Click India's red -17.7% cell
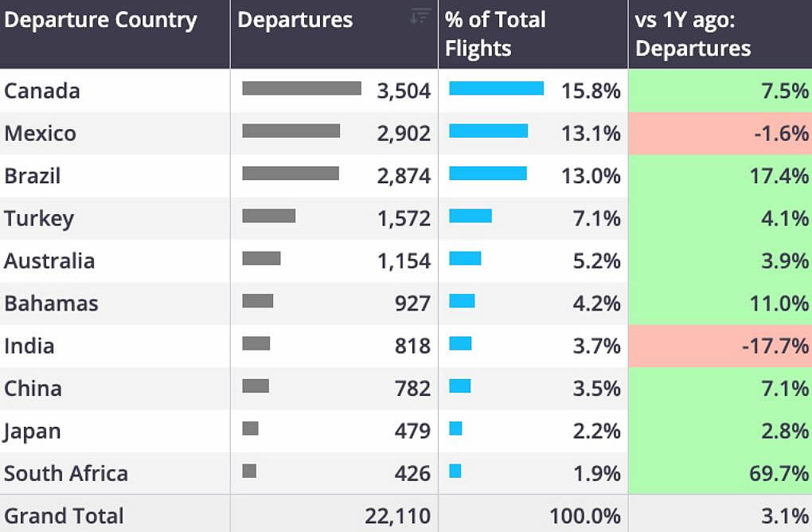812x532 pixels. click(x=720, y=346)
